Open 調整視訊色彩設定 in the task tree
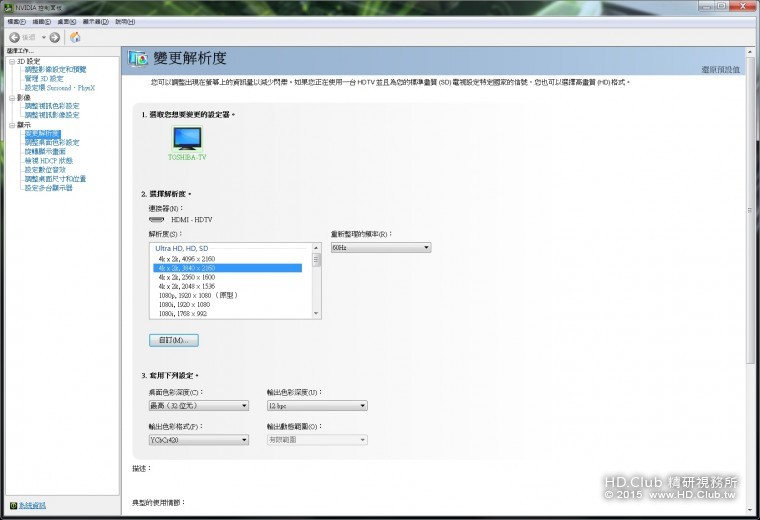This screenshot has width=760, height=520. coord(52,106)
